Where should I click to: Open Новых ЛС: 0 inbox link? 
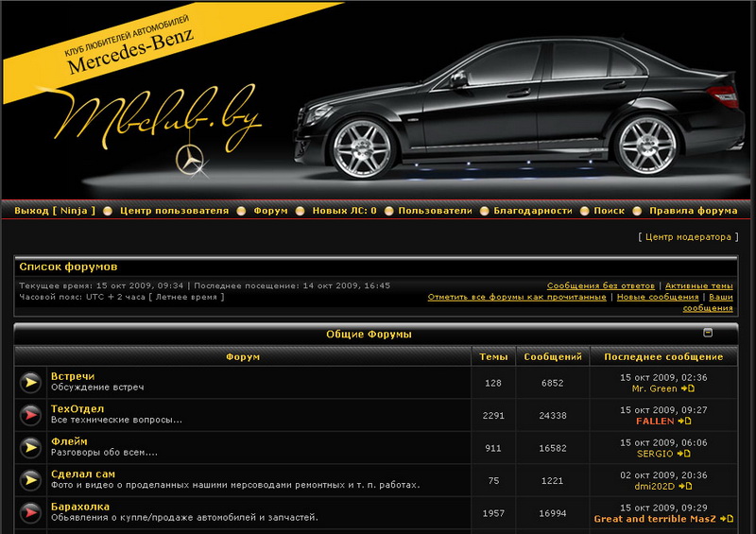coord(344,211)
